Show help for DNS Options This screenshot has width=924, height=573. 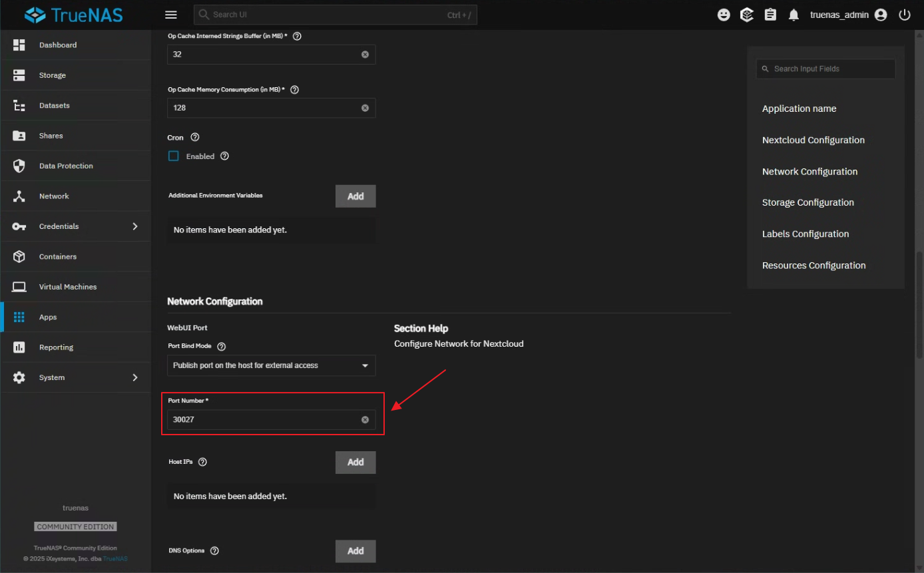point(214,551)
